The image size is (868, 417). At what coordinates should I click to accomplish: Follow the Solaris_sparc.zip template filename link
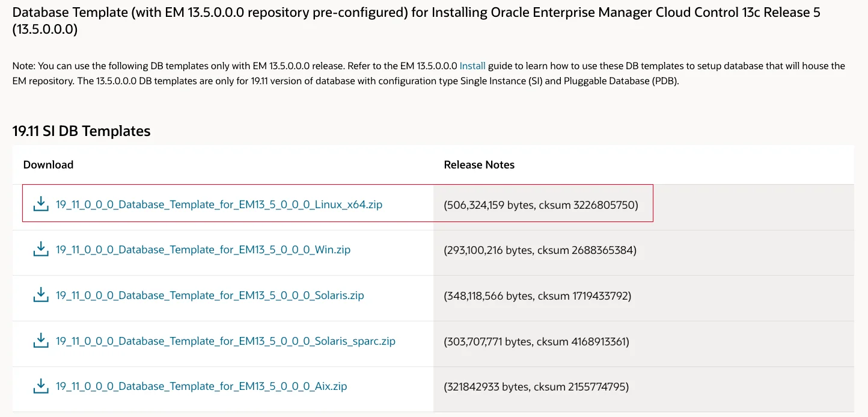tap(225, 341)
